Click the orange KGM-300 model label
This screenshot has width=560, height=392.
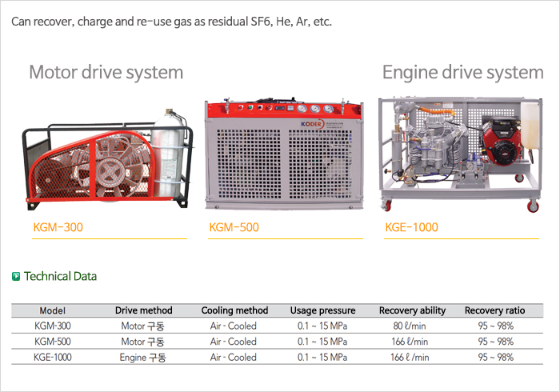click(x=58, y=227)
